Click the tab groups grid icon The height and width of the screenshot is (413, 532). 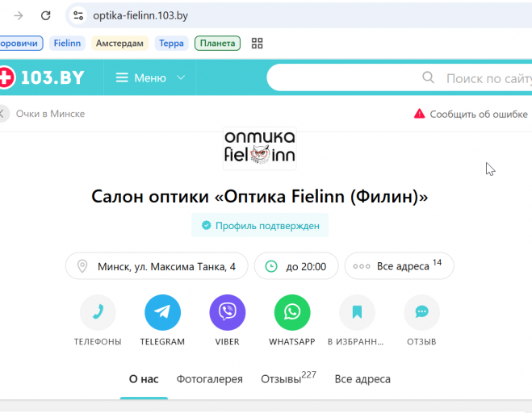258,44
